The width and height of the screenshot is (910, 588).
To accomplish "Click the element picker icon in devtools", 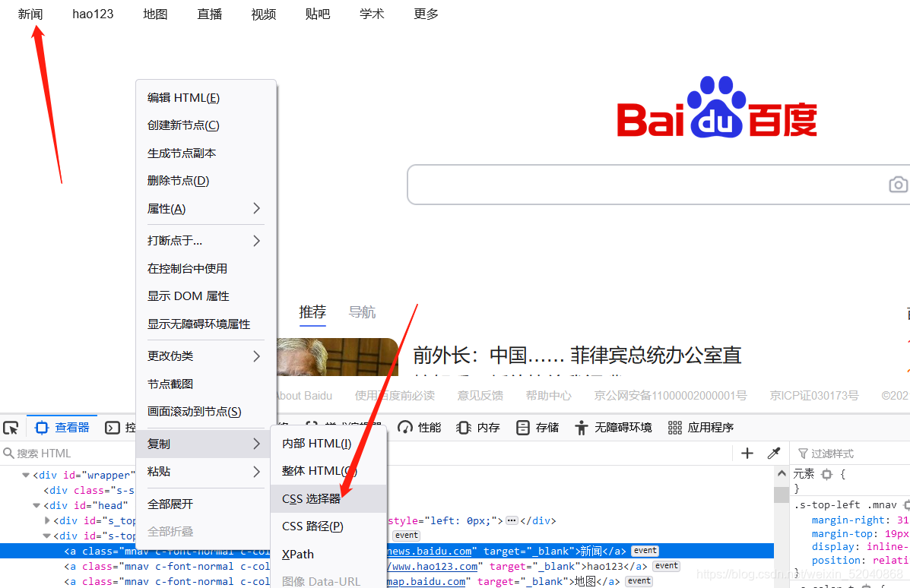I will (x=11, y=428).
